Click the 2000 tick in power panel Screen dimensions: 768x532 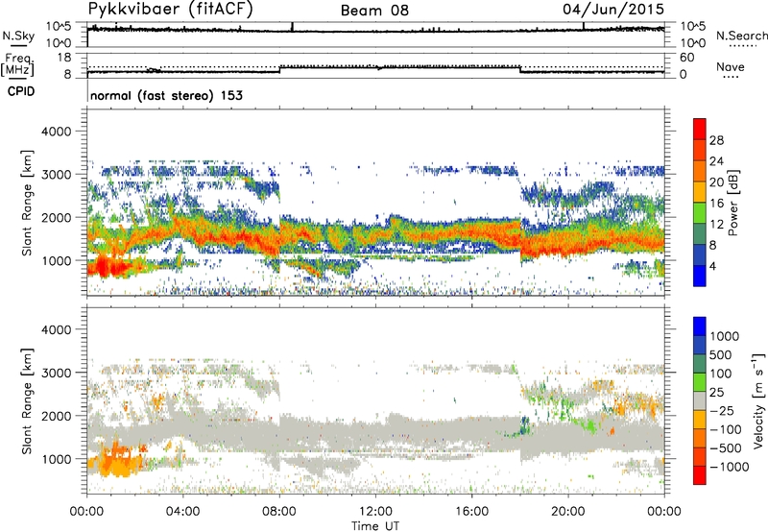(56, 217)
